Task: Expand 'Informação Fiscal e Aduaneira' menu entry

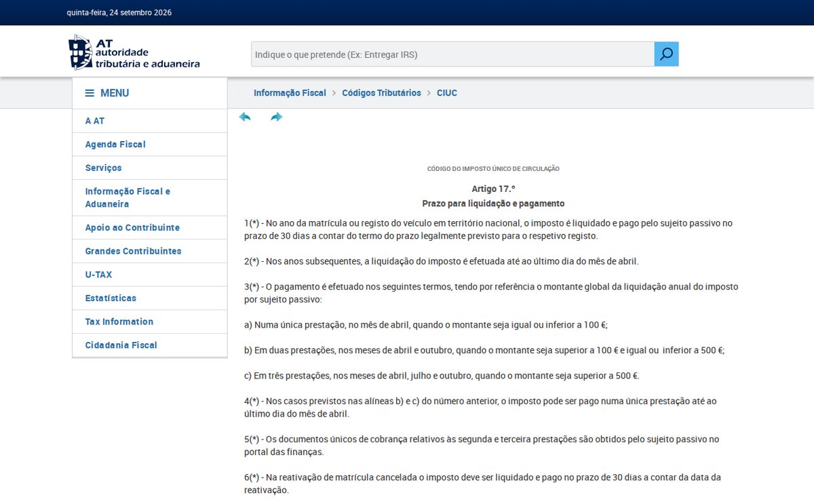Action: click(150, 197)
